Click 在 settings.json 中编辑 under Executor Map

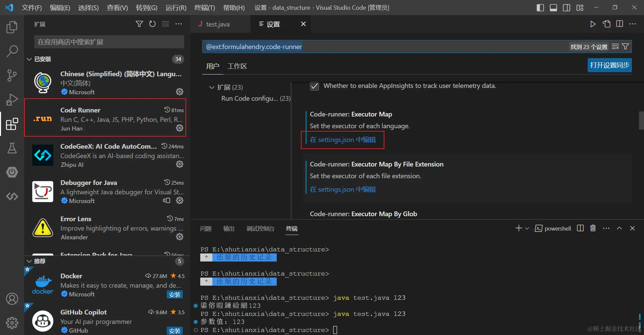tap(342, 140)
